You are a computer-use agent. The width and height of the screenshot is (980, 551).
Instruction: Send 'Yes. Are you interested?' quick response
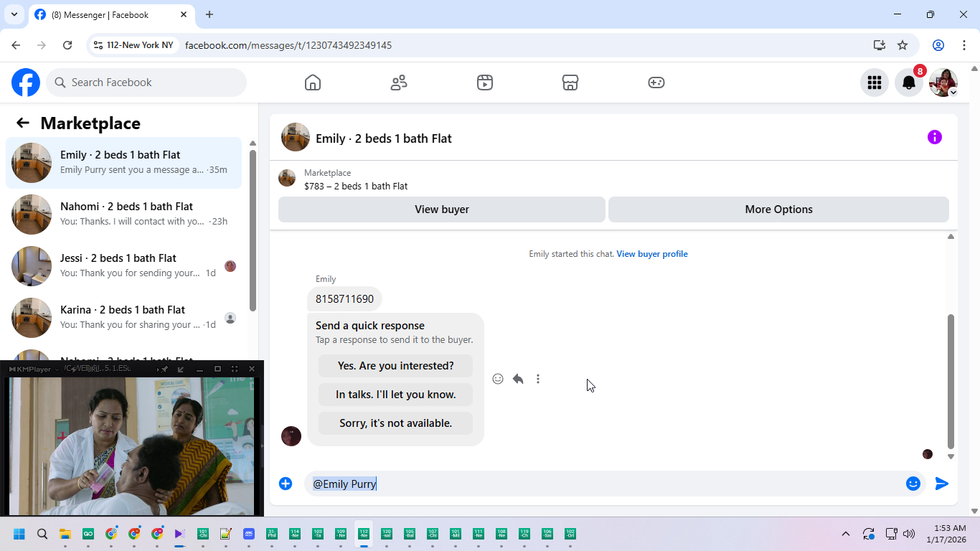(x=396, y=366)
